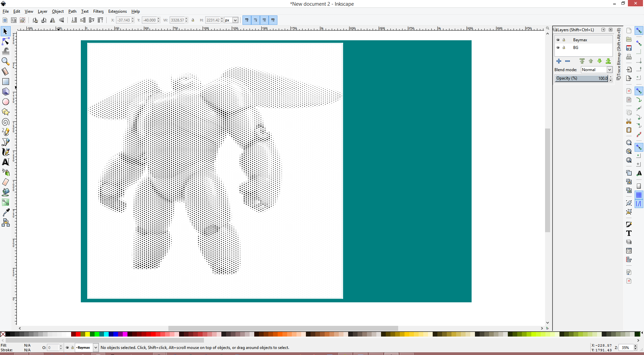The width and height of the screenshot is (644, 355).
Task: Click flip horizontally icon
Action: coord(53,20)
